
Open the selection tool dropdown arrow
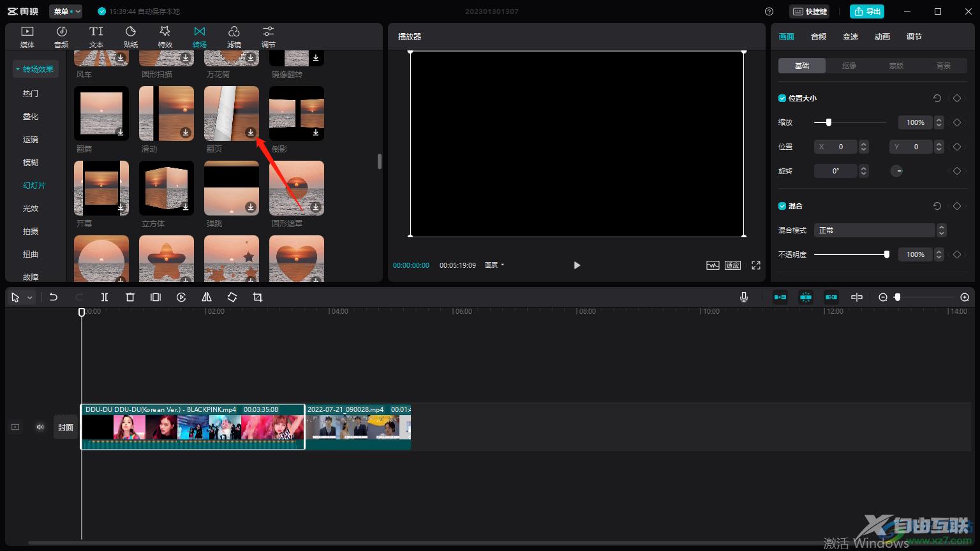tap(29, 298)
